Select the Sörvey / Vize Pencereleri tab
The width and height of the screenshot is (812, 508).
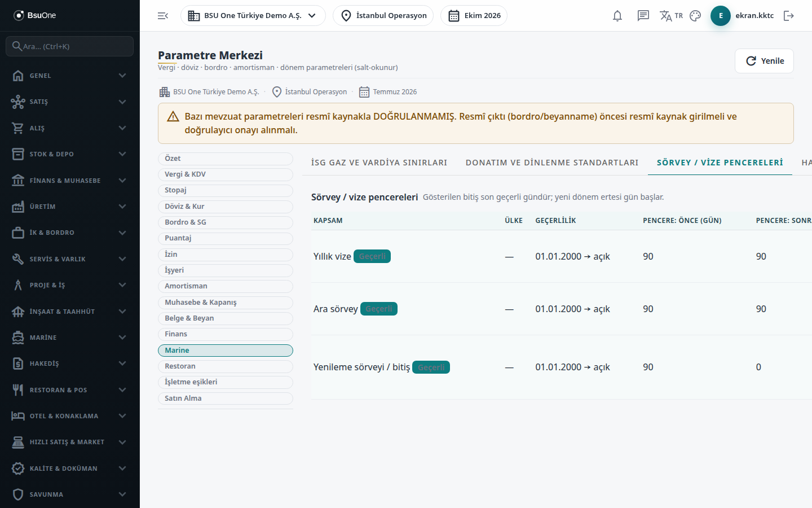(720, 163)
